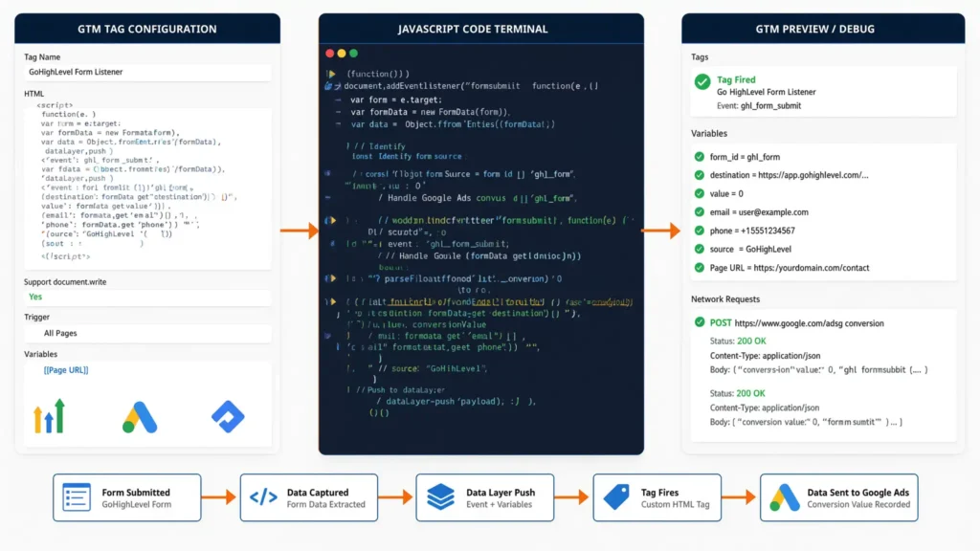Click the checkmark beside destination variable

(700, 175)
